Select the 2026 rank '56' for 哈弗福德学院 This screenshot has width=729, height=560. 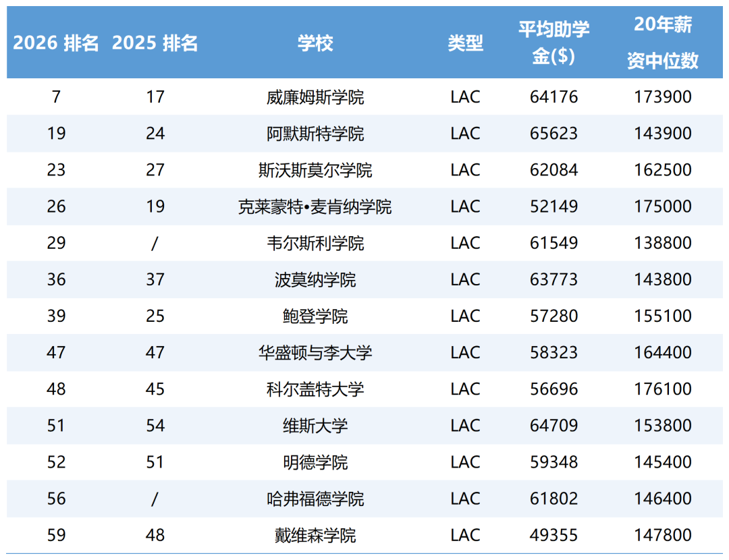coord(56,499)
